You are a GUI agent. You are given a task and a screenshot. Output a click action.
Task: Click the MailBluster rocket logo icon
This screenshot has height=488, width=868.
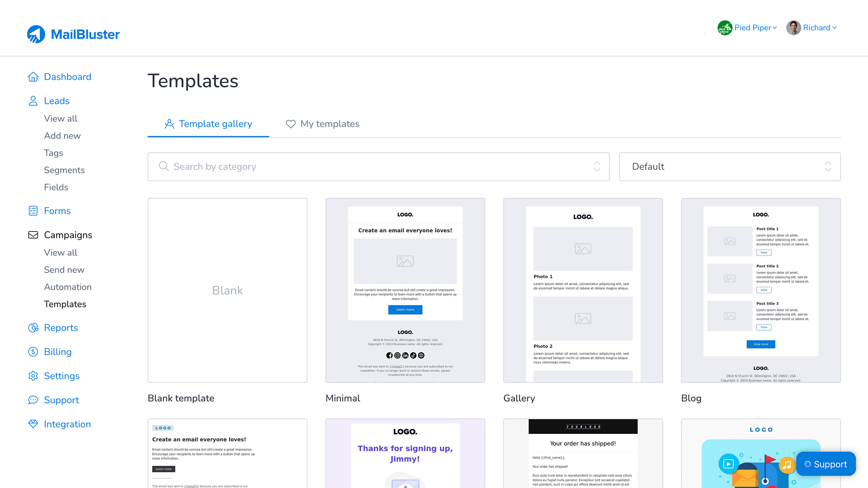[36, 34]
